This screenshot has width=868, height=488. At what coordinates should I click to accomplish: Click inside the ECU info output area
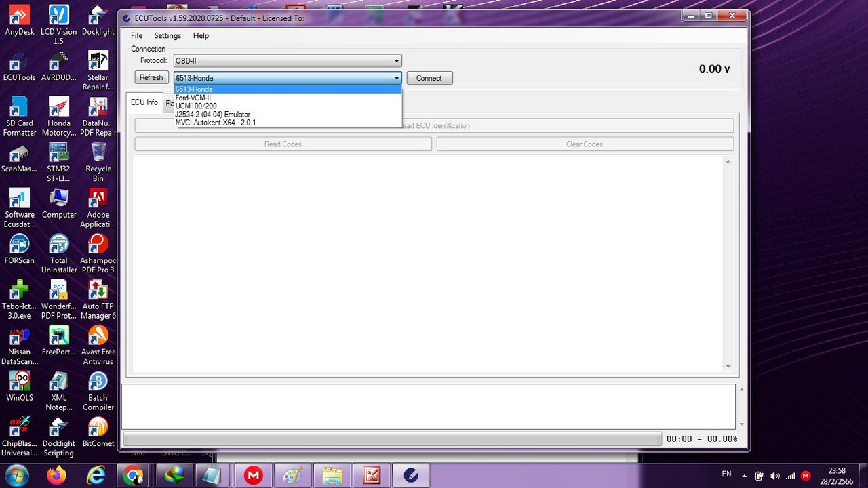tap(427, 263)
